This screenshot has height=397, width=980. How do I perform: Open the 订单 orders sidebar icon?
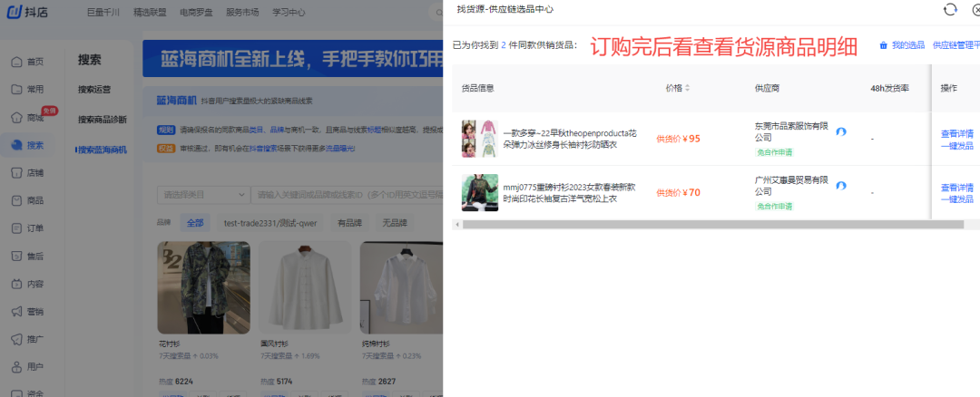[16, 228]
